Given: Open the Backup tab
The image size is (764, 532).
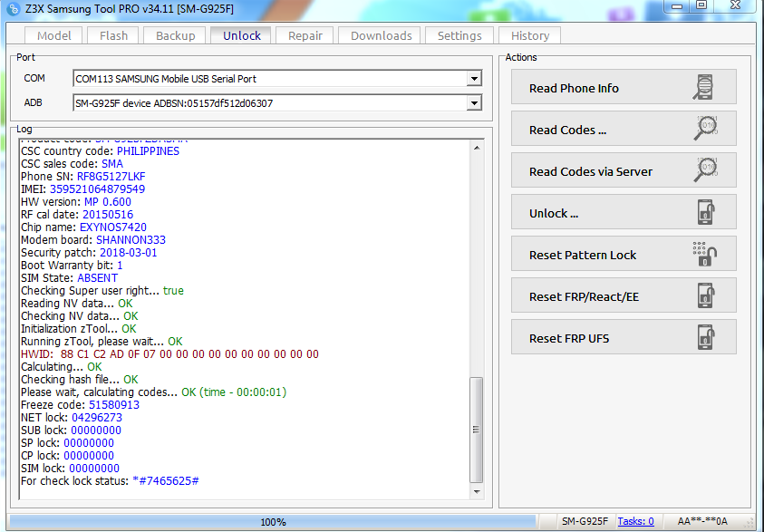Looking at the screenshot, I should click(x=176, y=35).
